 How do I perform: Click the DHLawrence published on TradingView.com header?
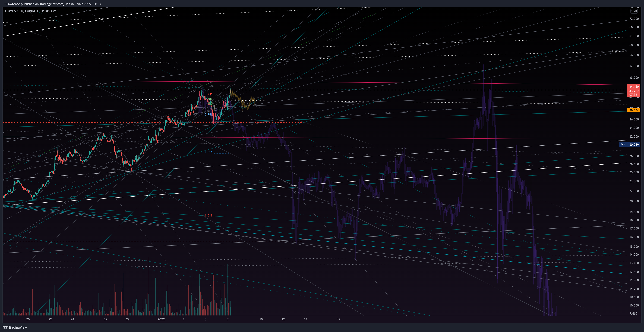pos(52,4)
